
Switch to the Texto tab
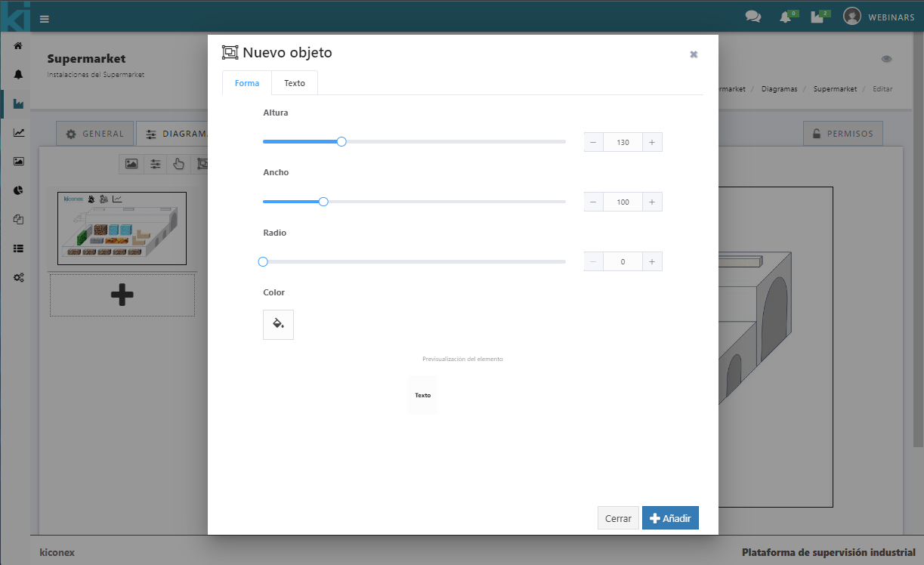295,83
